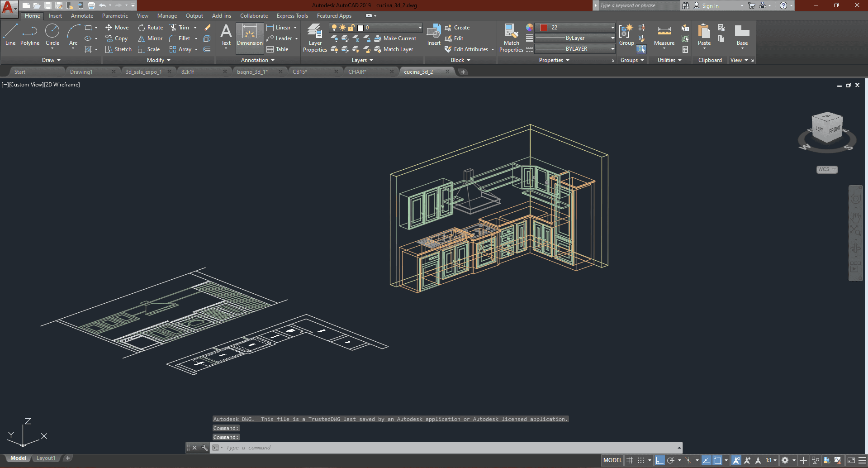868x468 pixels.
Task: Toggle the layer lock icon in layer dropdown
Action: (351, 28)
